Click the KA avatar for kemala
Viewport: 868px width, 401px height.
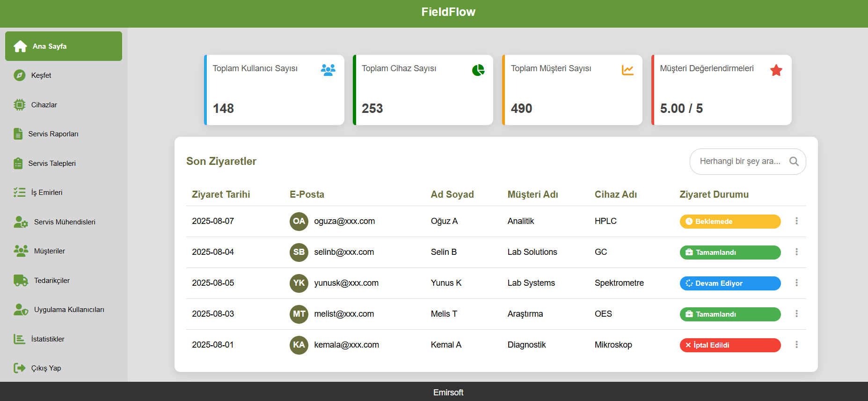click(x=299, y=345)
